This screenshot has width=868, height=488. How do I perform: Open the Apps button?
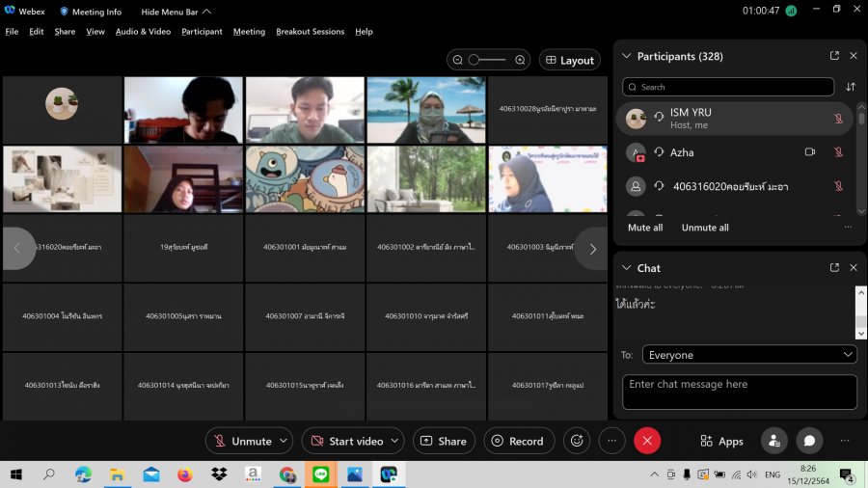point(721,441)
